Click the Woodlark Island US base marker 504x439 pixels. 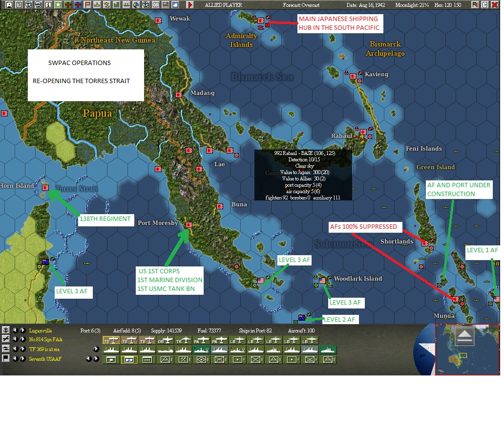322,280
